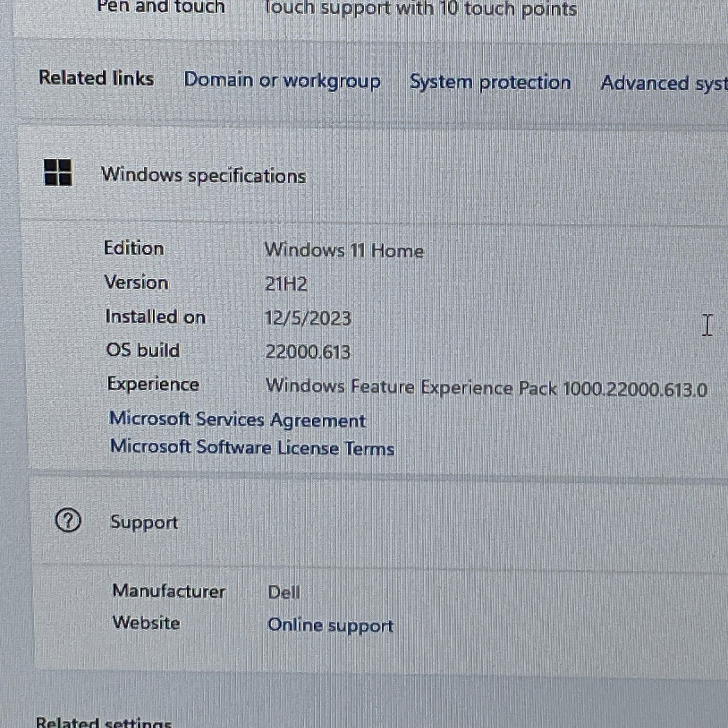The image size is (728, 728).
Task: Click the 12/5/2023 install date
Action: 308,318
